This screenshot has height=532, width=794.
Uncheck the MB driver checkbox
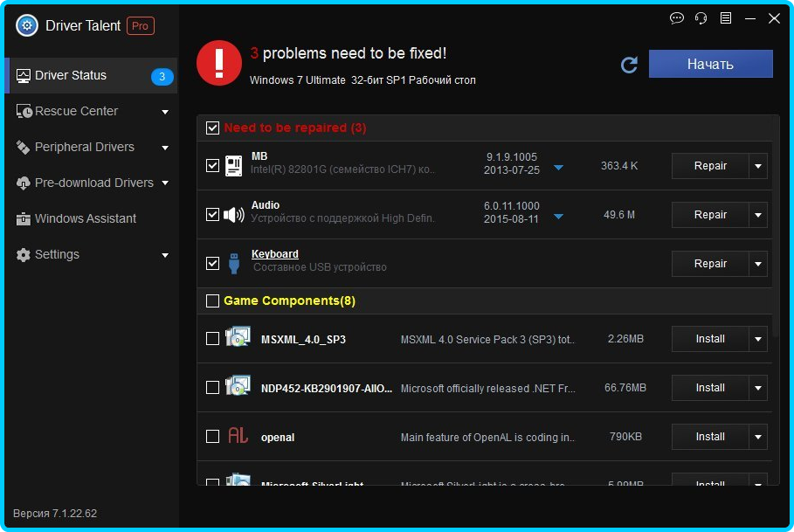[212, 165]
